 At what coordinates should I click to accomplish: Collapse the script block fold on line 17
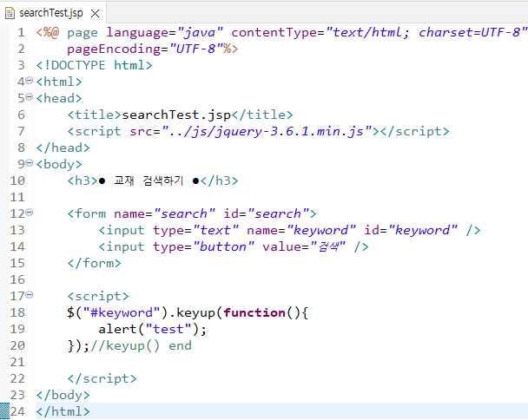(x=30, y=295)
